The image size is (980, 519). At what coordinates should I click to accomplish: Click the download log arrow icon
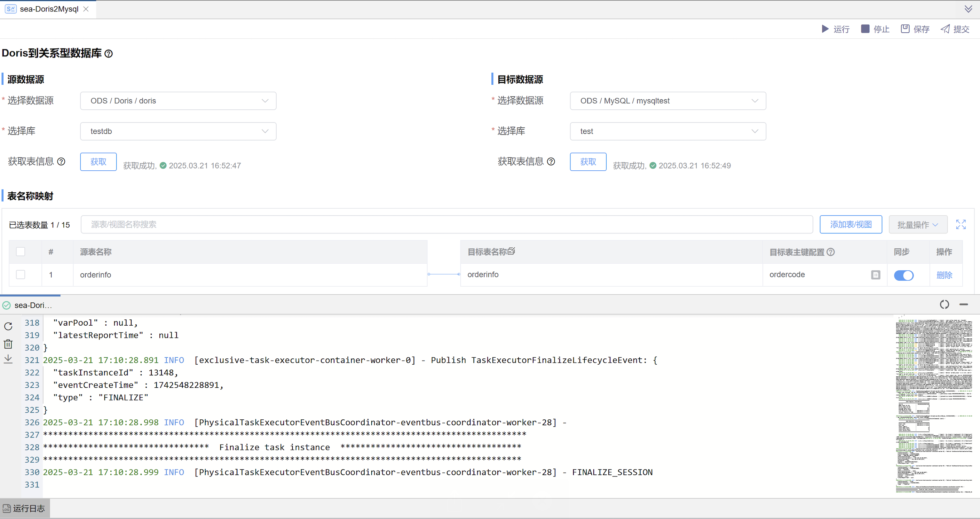click(x=8, y=359)
